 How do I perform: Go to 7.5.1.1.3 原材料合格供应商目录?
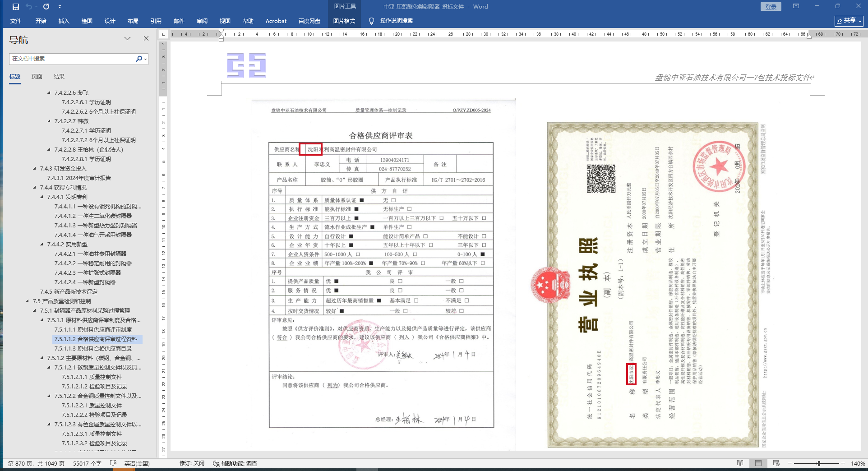(x=93, y=349)
